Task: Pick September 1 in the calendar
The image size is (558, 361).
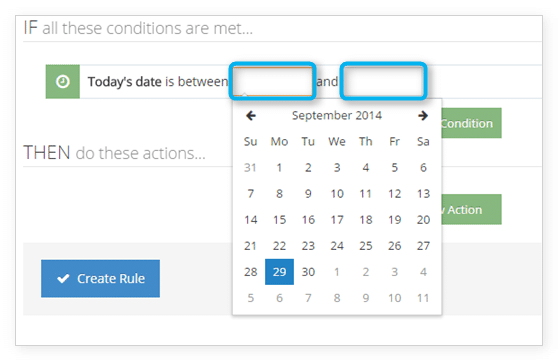Action: point(279,168)
